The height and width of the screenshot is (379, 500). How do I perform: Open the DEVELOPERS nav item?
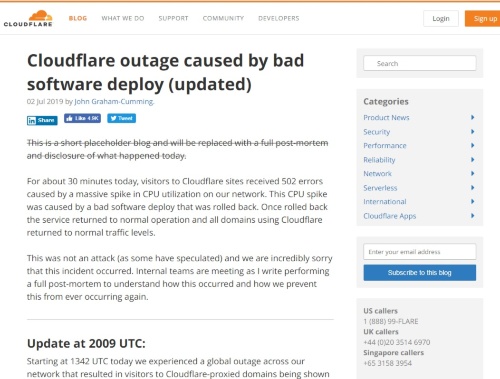click(279, 18)
